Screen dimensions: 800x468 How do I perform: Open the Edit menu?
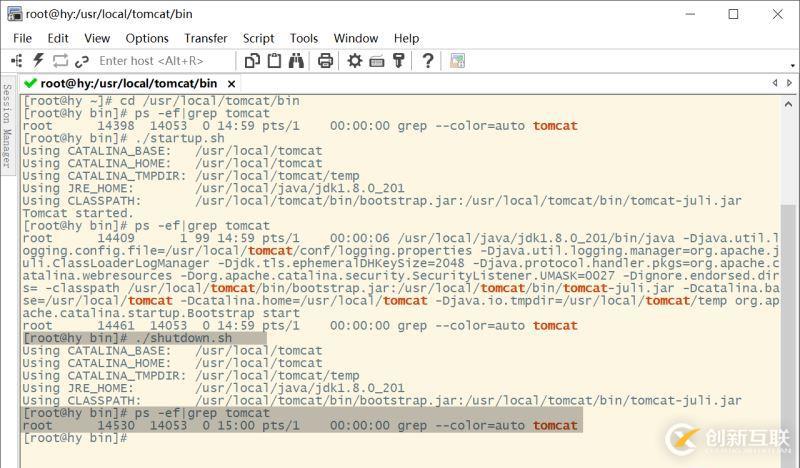coord(58,38)
